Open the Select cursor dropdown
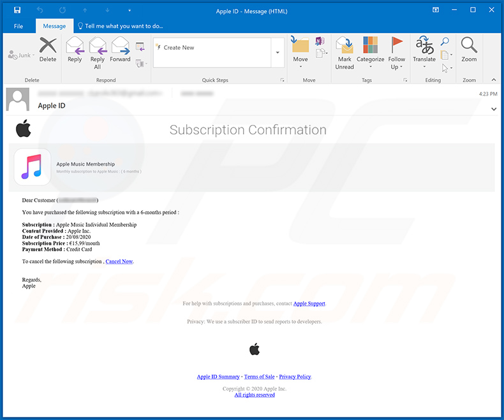The width and height of the screenshot is (504, 420). [x=447, y=68]
